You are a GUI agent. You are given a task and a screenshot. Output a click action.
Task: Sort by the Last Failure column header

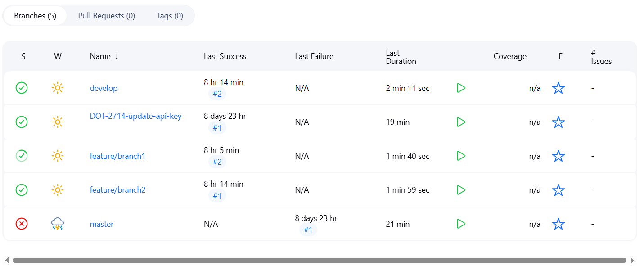click(314, 56)
